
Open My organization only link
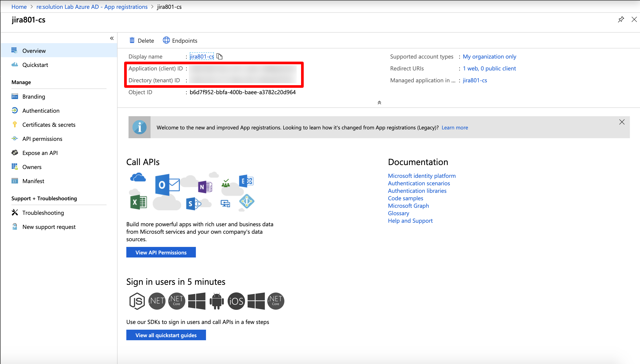[x=489, y=57]
